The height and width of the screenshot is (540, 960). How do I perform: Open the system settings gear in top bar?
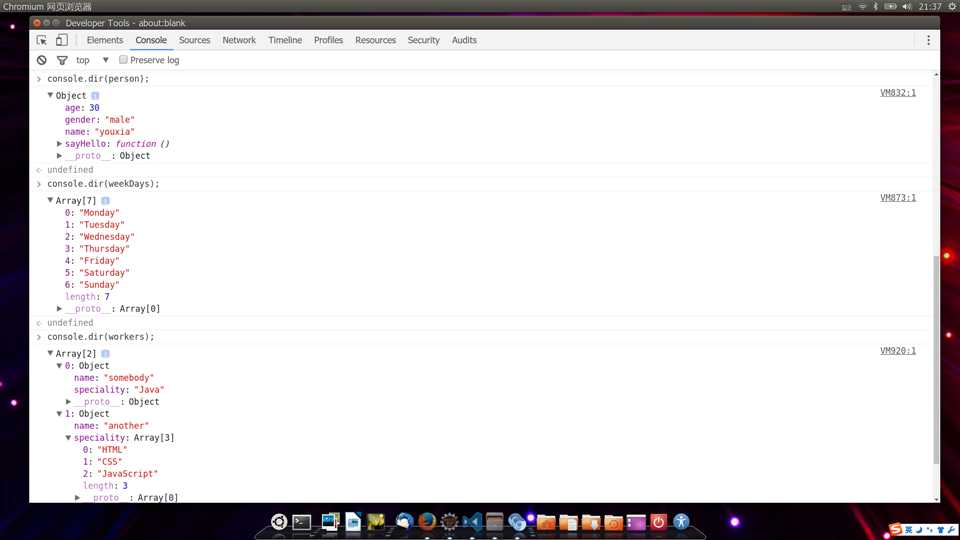tap(953, 7)
